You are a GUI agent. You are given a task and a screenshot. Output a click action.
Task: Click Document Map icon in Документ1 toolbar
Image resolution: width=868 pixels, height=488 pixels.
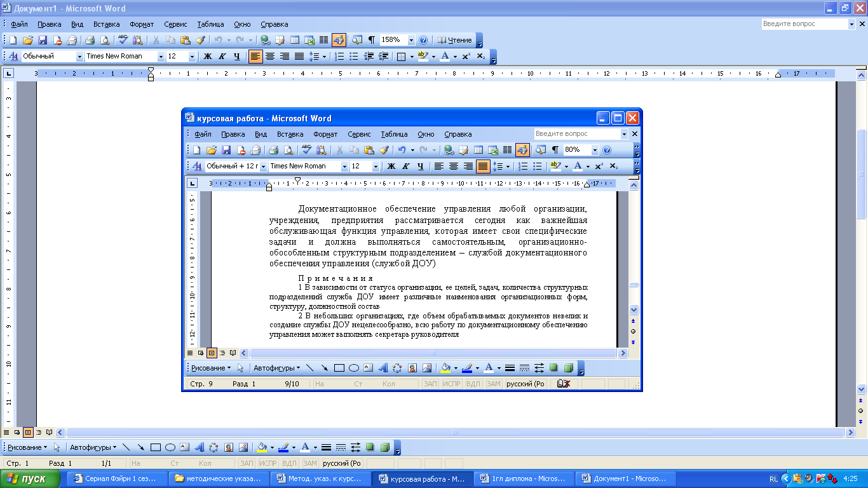point(357,40)
